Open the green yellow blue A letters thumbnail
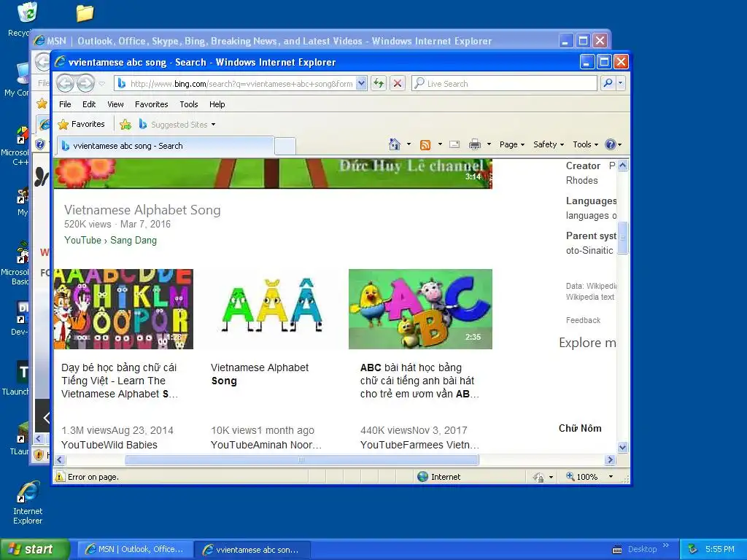The height and width of the screenshot is (560, 747). coord(273,309)
